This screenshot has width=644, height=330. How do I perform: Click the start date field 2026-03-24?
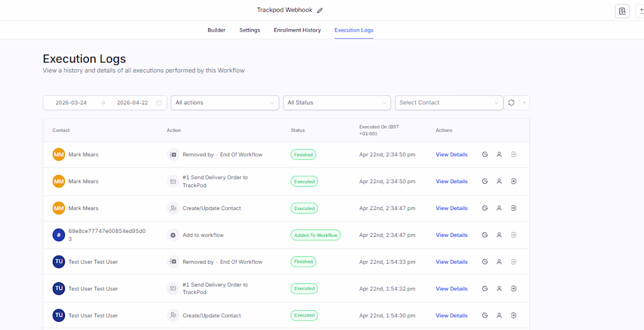(71, 103)
